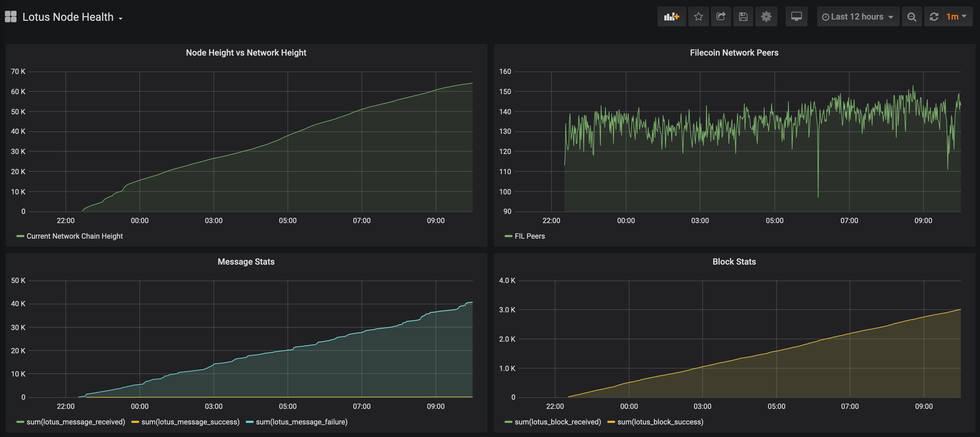Cycle view mode with monitor icon
Viewport: 980px width, 437px height.
(x=796, y=17)
